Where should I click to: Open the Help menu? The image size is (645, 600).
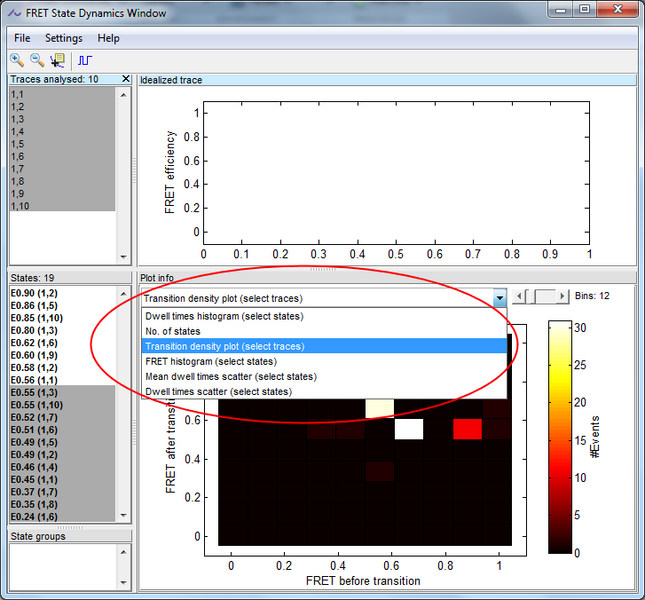pos(108,38)
